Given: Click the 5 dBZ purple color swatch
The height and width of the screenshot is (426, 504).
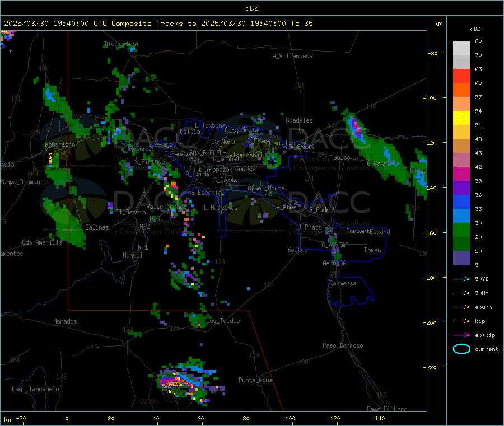Looking at the screenshot, I should (461, 258).
